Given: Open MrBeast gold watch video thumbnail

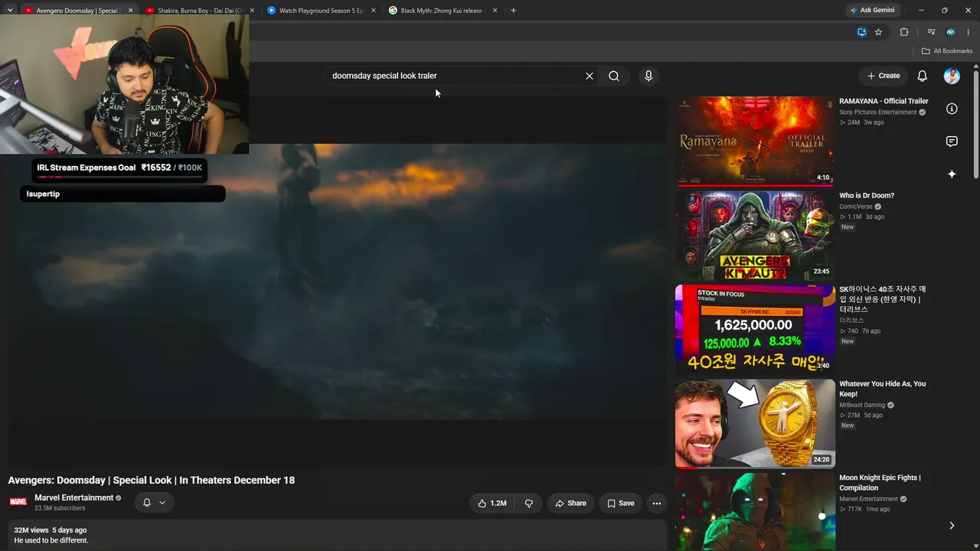Looking at the screenshot, I should (x=755, y=423).
